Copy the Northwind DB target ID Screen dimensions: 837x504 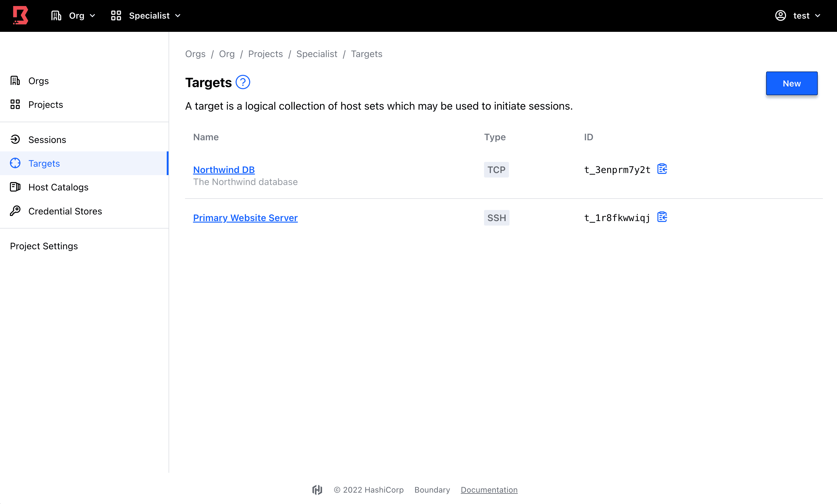(662, 169)
